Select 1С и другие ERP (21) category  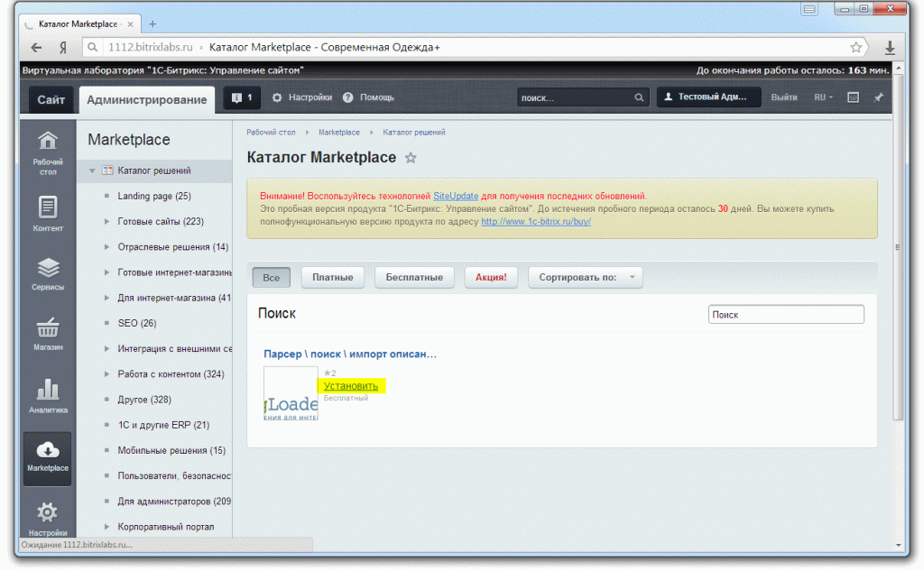163,425
